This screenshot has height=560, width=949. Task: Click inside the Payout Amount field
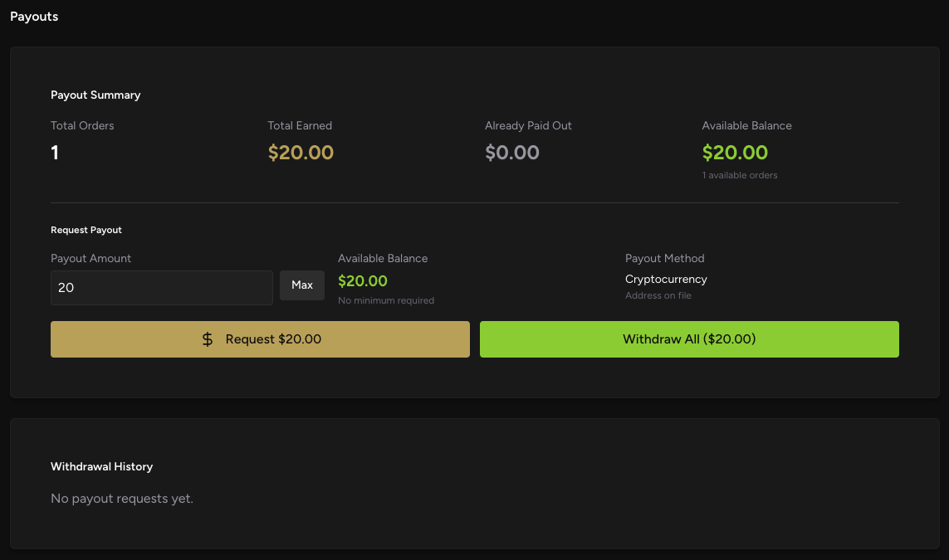coord(161,287)
